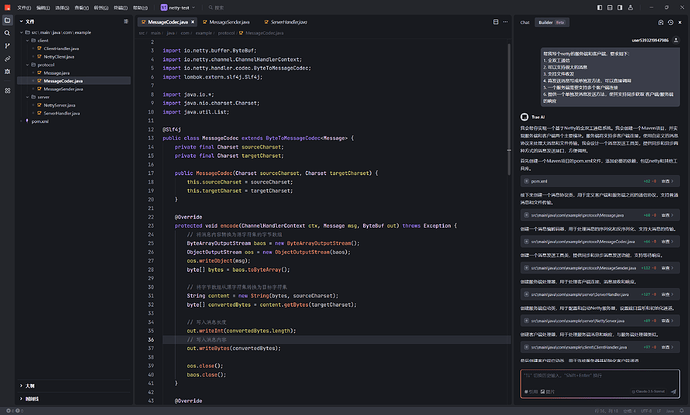
Task: Review pom.xml change card in chat
Action: pyautogui.click(x=600, y=181)
